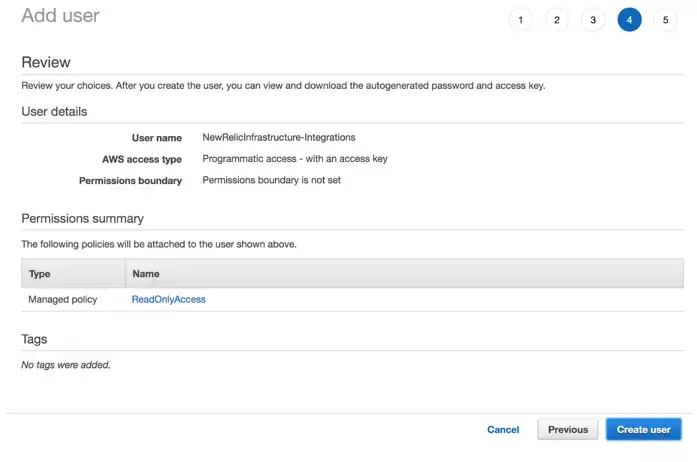This screenshot has width=697, height=462.
Task: Click the Create user button
Action: 643,429
